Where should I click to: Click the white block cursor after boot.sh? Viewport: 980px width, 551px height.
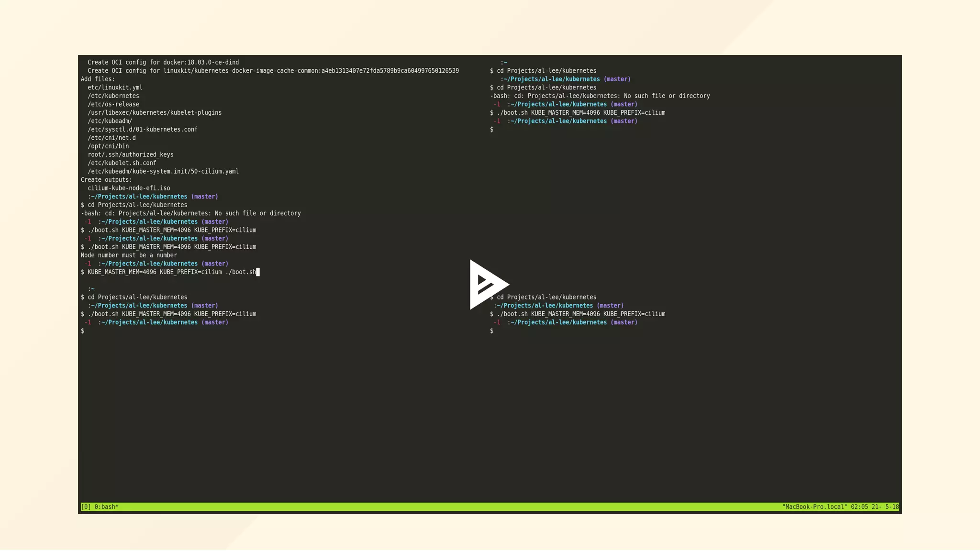258,272
